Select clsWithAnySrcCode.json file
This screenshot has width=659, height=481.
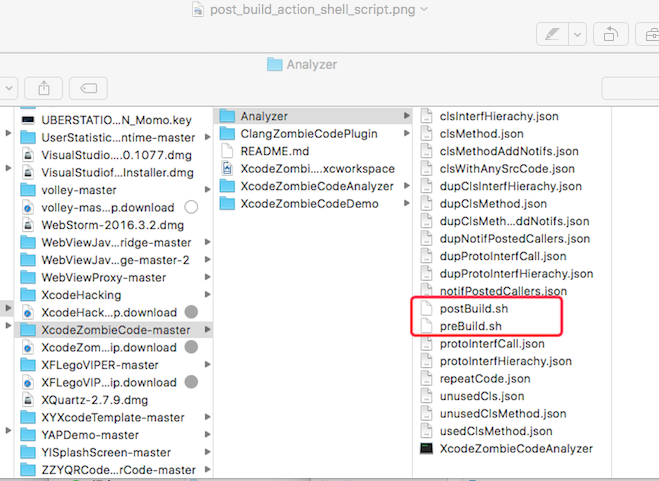pos(507,169)
